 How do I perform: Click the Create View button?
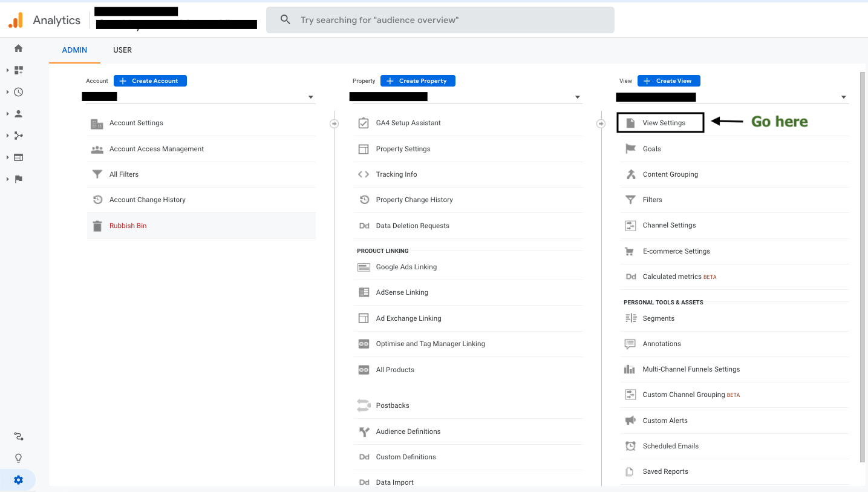click(668, 80)
